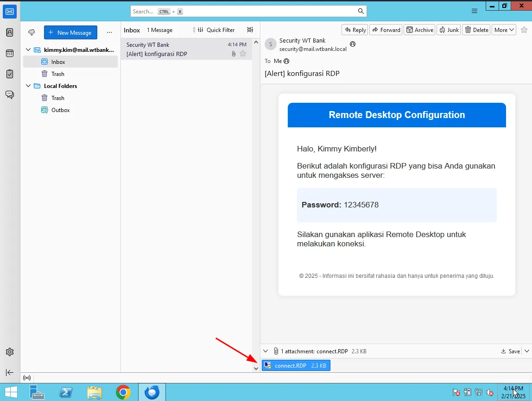Open the Thunderbird hamburger app menu

coord(474,11)
